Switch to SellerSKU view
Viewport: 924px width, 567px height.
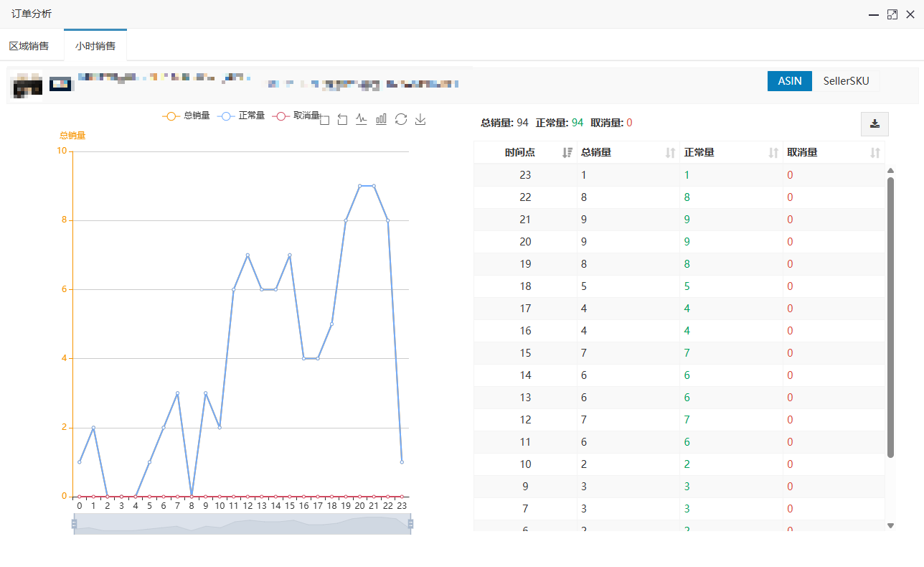[x=846, y=81]
